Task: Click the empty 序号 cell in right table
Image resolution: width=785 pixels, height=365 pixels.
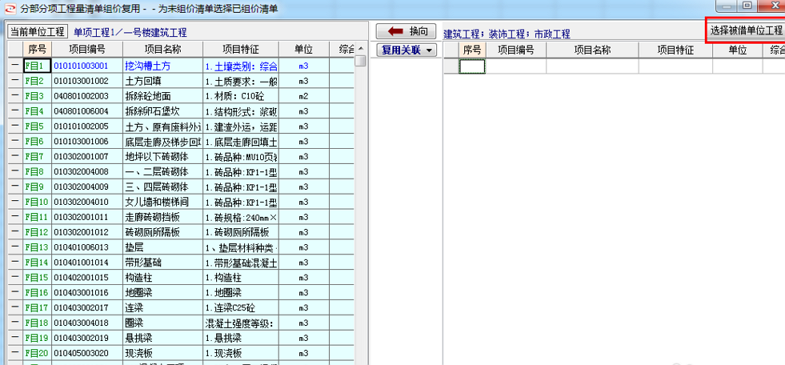Action: pos(472,66)
